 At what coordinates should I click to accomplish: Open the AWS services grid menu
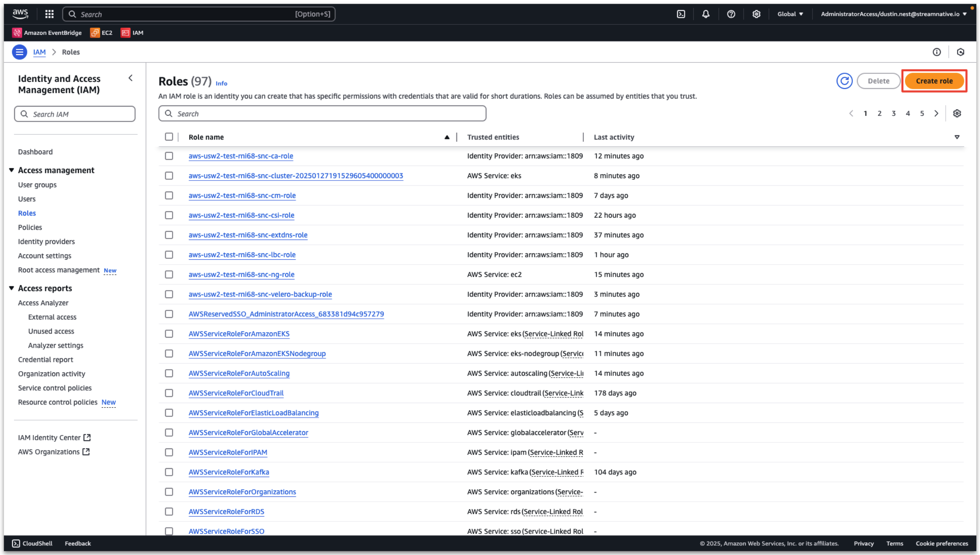[x=48, y=14]
